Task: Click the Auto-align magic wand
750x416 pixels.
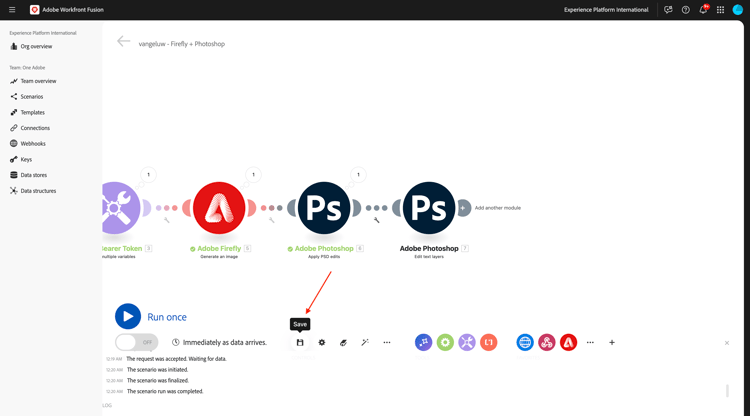Action: [365, 342]
